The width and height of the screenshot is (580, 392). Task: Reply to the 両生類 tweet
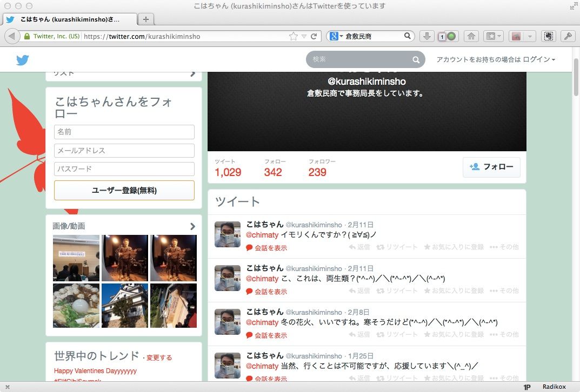point(359,291)
